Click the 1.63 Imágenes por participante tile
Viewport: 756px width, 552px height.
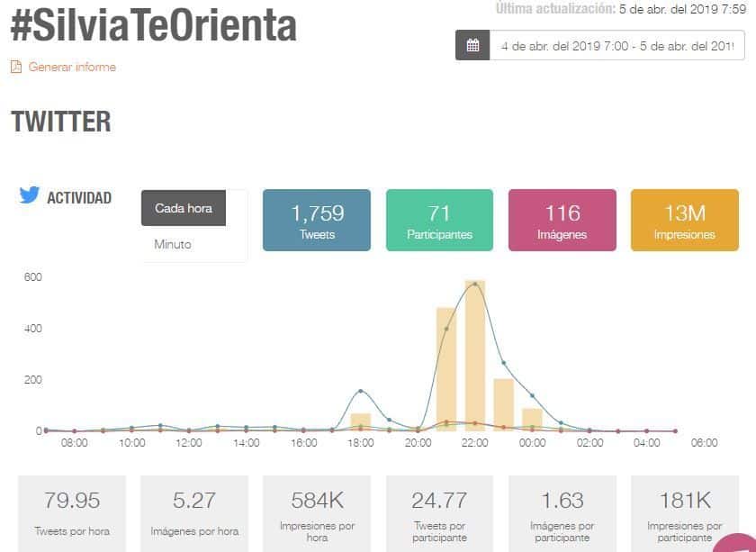[562, 513]
